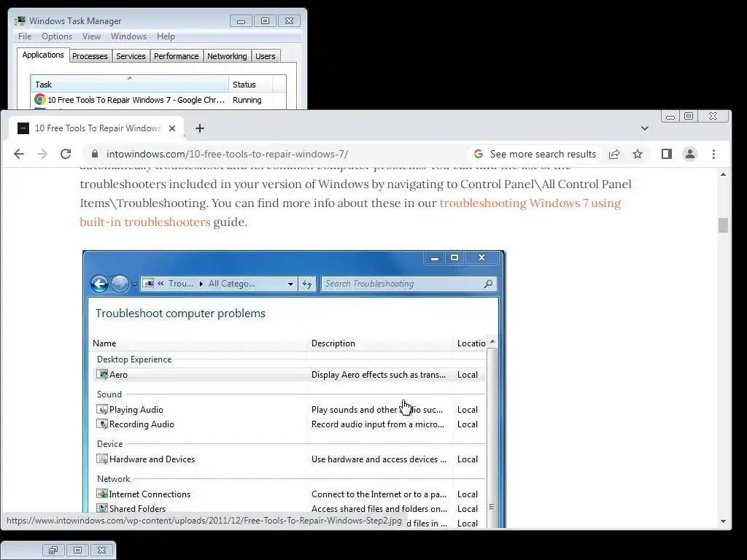Open built-in troubleshooters link
The image size is (747, 560).
(x=145, y=222)
